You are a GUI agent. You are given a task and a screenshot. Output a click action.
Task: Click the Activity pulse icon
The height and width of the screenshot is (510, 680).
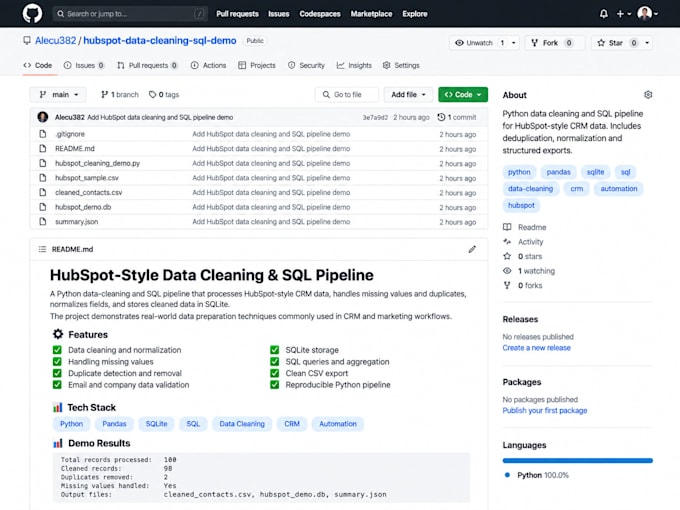point(507,242)
